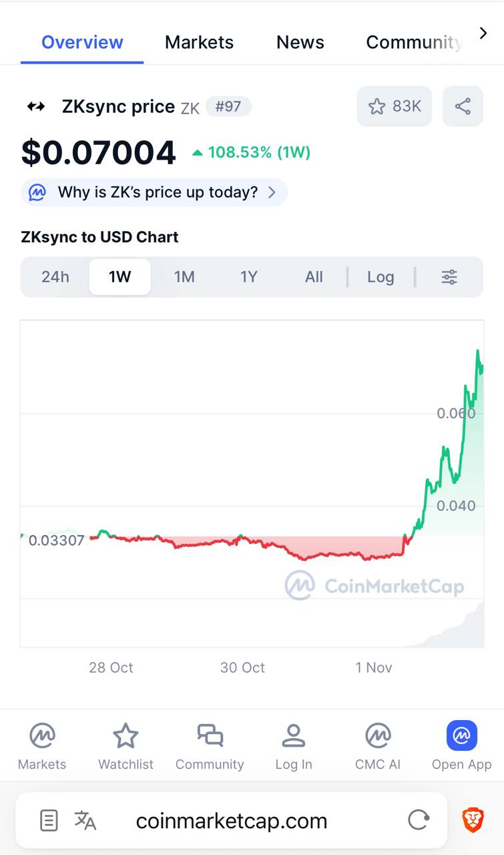504x855 pixels.
Task: Toggle Log scale on the chart
Action: tap(381, 277)
